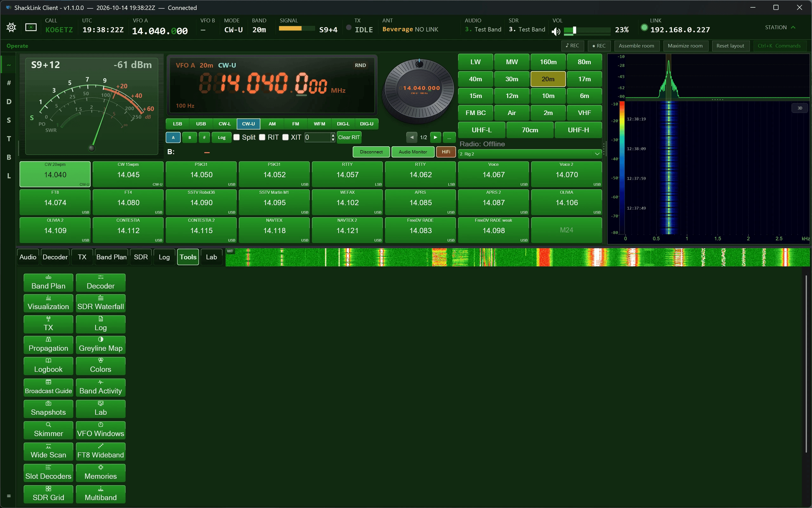
Task: Open the '2. Rig 2' radio dropdown
Action: coord(530,154)
